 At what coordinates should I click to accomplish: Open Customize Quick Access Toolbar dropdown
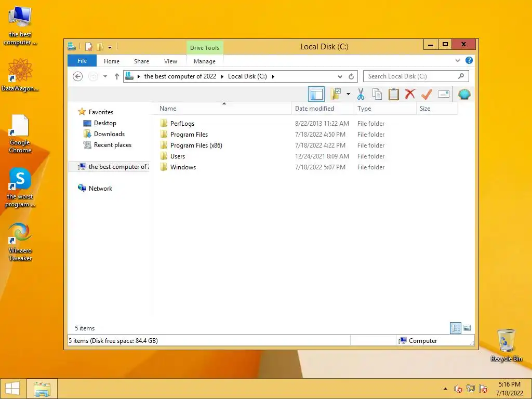click(x=110, y=47)
